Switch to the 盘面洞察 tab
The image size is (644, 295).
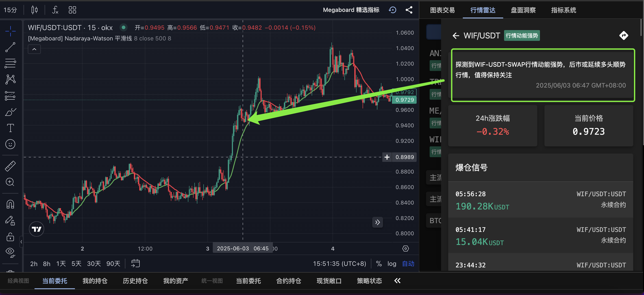[523, 10]
